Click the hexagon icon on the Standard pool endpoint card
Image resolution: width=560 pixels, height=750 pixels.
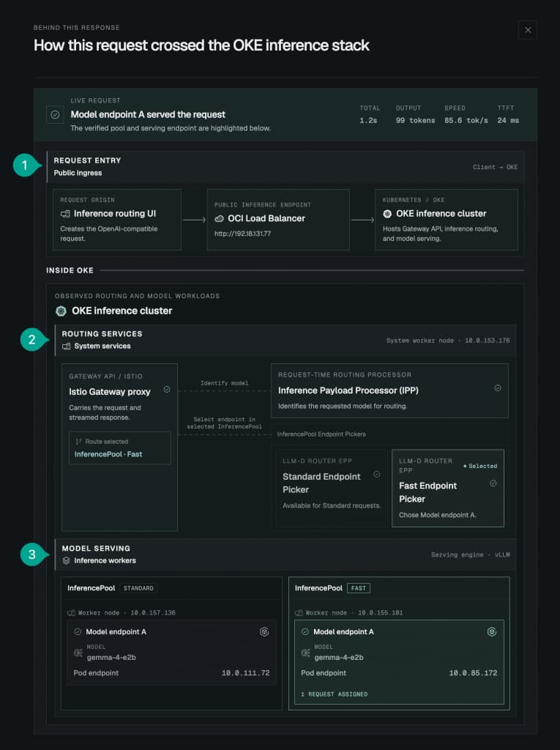tap(264, 632)
